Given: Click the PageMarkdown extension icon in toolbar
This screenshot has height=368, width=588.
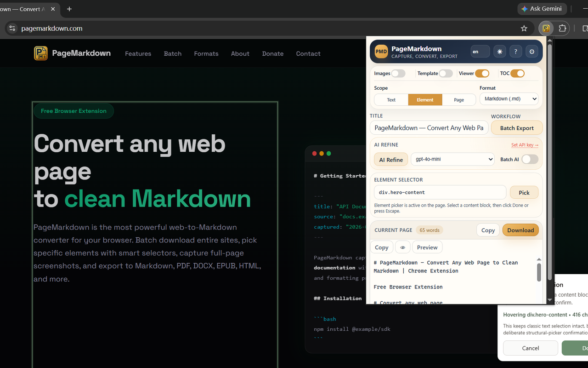Looking at the screenshot, I should 546,29.
